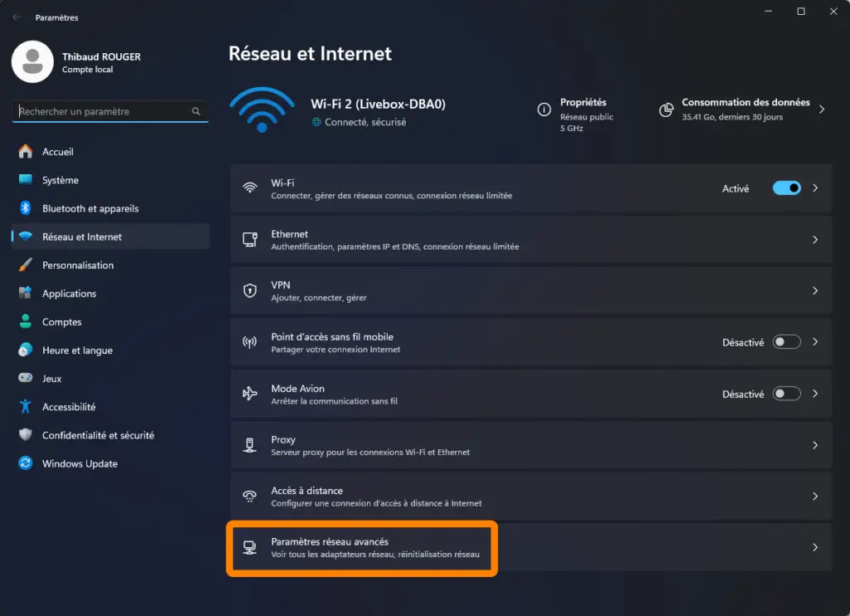Screen dimensions: 850x616
Task: Click the Rechercher un paramètre search field
Action: [110, 111]
